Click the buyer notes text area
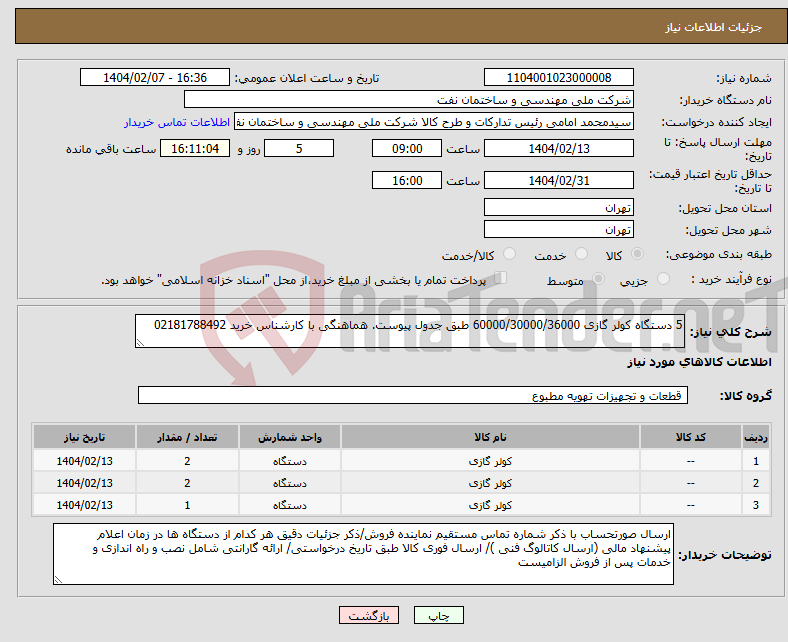 tap(363, 554)
